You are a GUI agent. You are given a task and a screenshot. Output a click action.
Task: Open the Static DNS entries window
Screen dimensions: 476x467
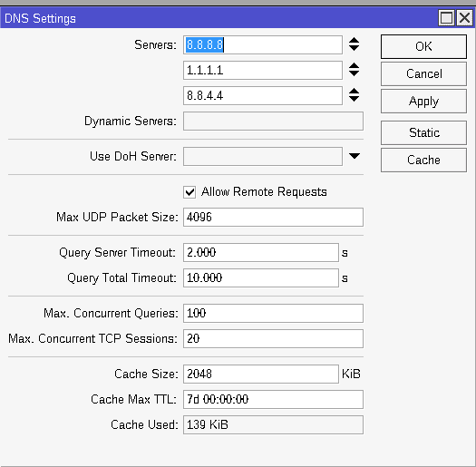(x=423, y=132)
